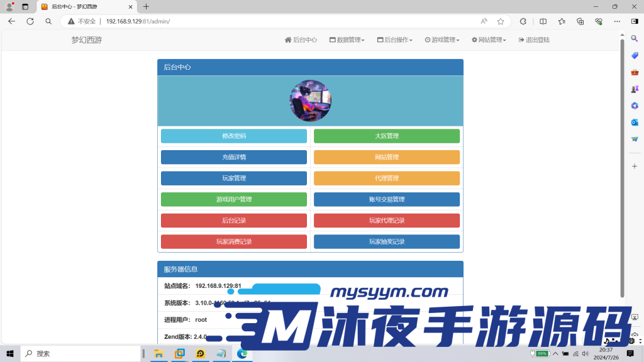Click the 退出登陆 logout link
The image size is (644, 362).
tap(533, 39)
